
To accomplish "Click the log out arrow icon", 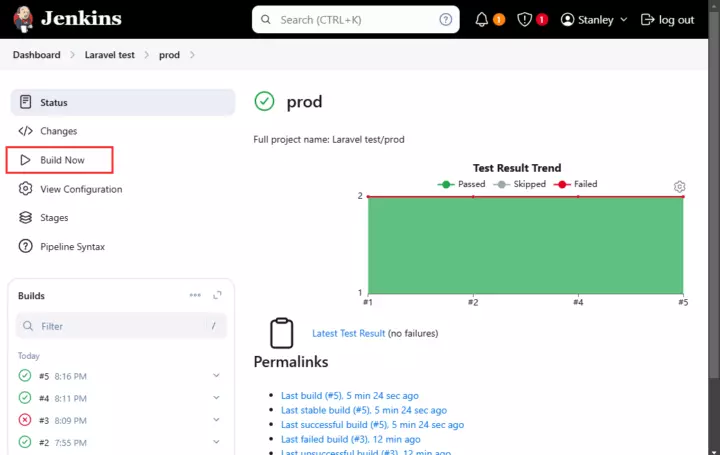I will tap(647, 19).
